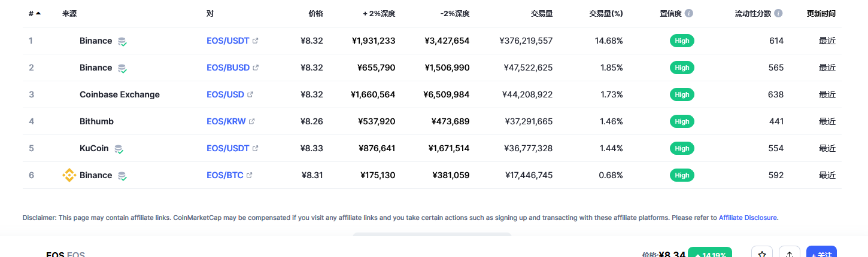868x257 pixels.
Task: Click the info icon next to 置信度 header
Action: click(x=689, y=13)
